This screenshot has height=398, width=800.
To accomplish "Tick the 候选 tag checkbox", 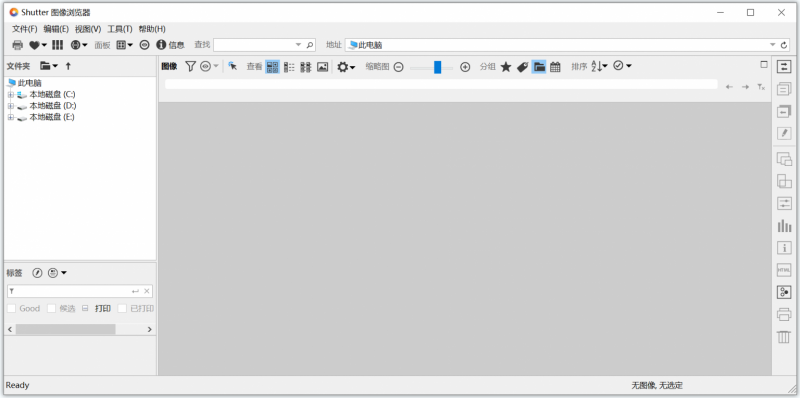I will click(x=52, y=308).
